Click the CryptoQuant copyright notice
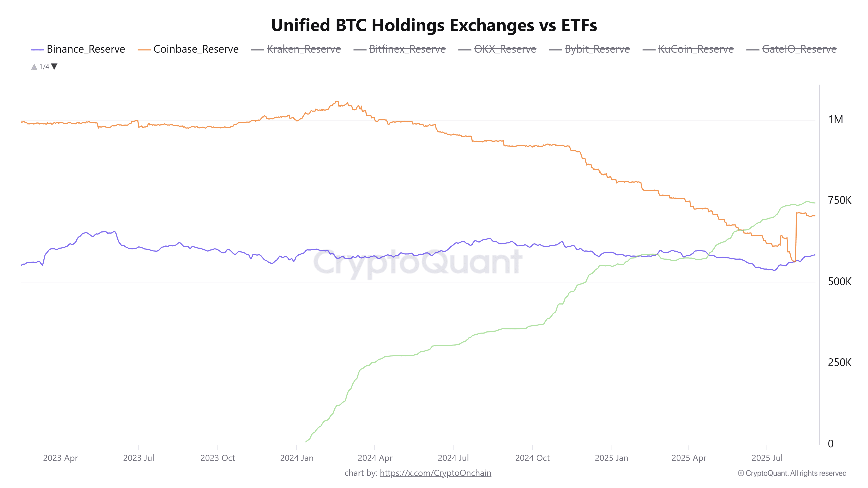Screen dimensions: 868x488 tap(792, 473)
